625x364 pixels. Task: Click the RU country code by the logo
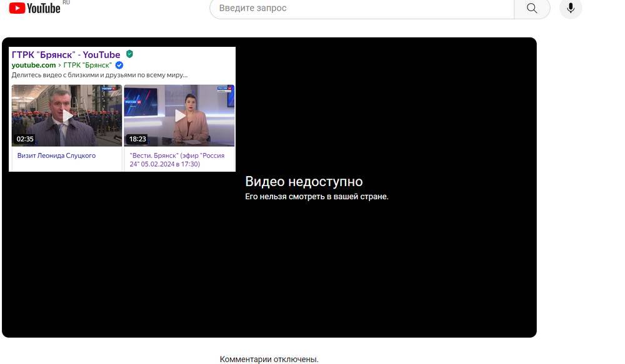click(66, 3)
